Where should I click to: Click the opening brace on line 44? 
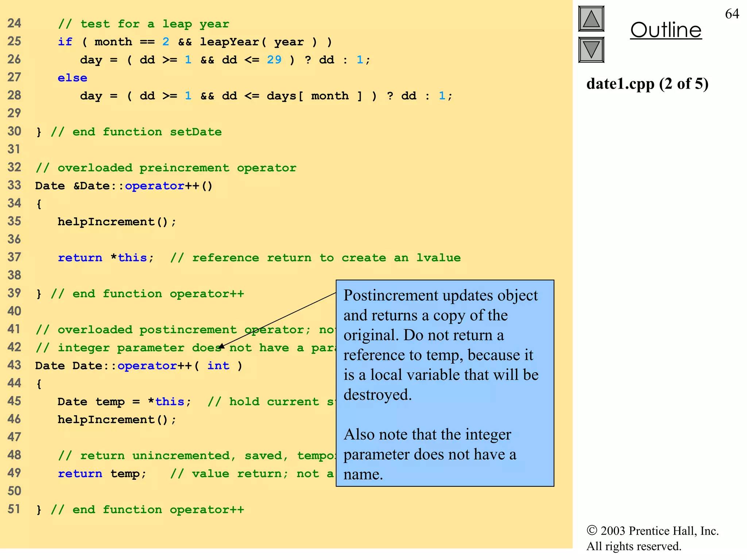(x=39, y=384)
